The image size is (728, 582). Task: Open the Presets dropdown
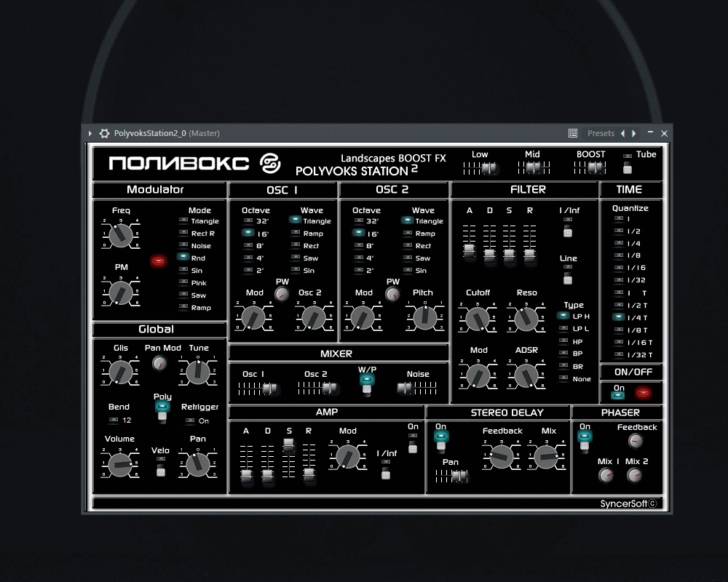tap(601, 133)
